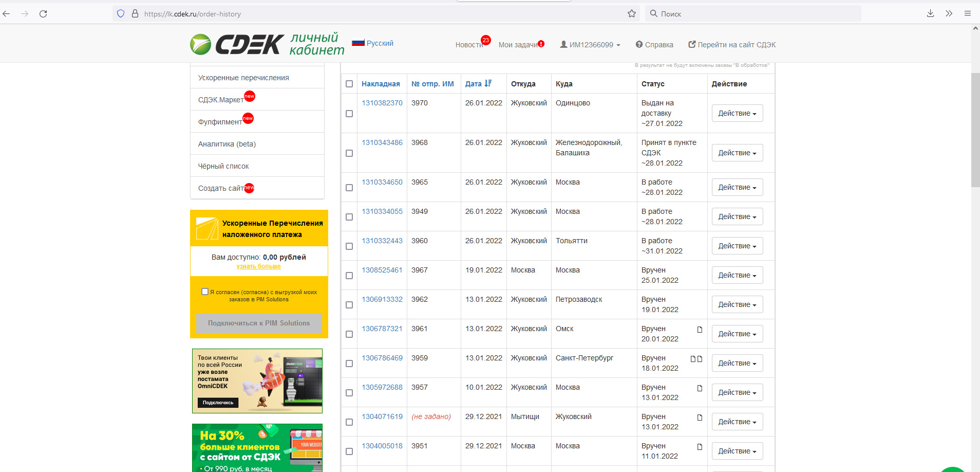Click the green chat bubble in corner
This screenshot has height=472, width=980.
click(x=953, y=469)
